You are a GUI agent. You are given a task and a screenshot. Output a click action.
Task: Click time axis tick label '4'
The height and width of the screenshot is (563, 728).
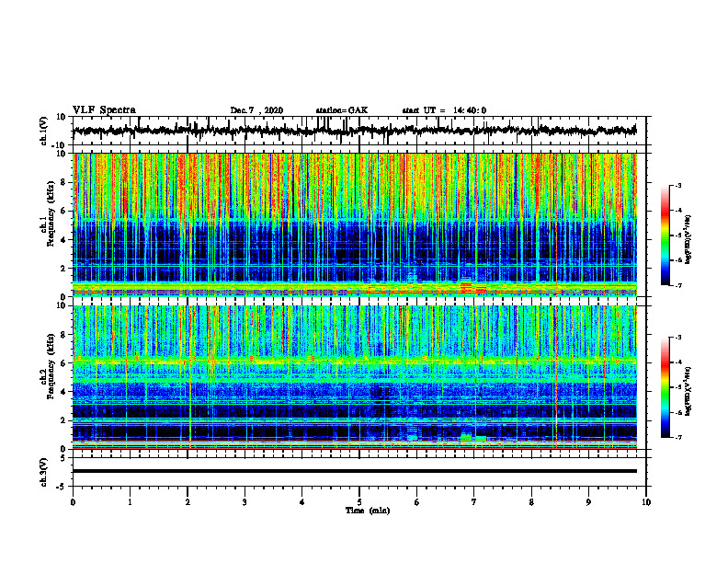(x=302, y=502)
